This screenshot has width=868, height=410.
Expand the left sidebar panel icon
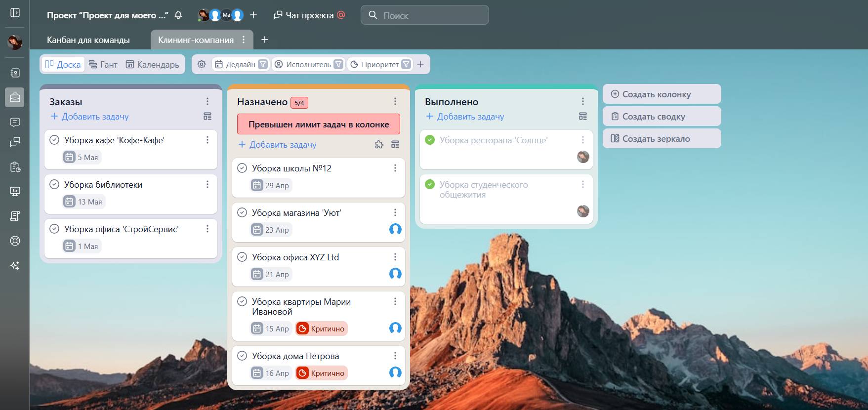15,12
